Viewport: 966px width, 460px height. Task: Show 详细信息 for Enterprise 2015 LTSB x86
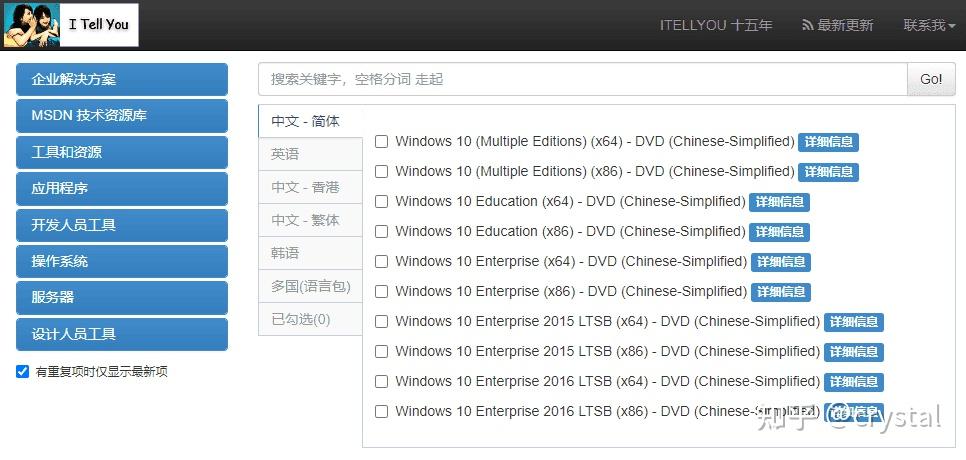854,352
